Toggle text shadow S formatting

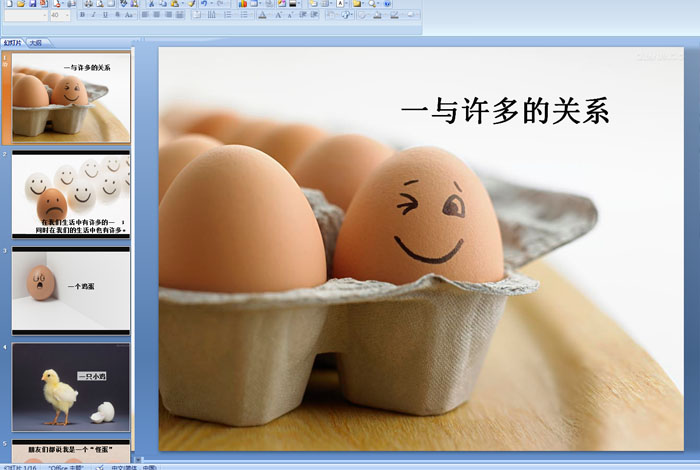coord(117,15)
